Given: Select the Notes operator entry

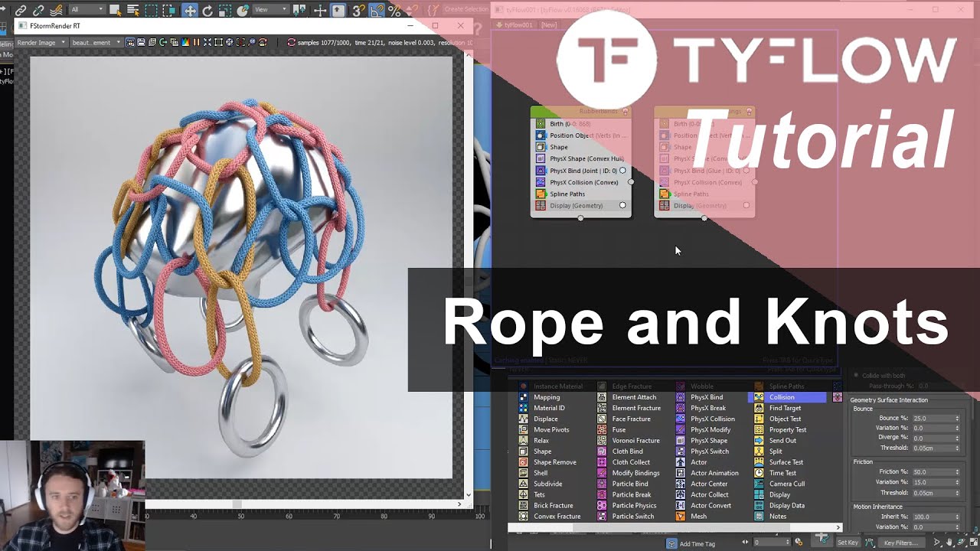Looking at the screenshot, I should pos(769,516).
